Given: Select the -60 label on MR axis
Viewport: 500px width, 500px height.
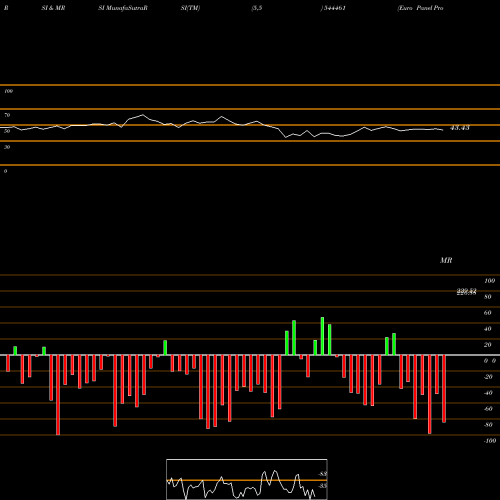Looking at the screenshot, I should tap(488, 409).
